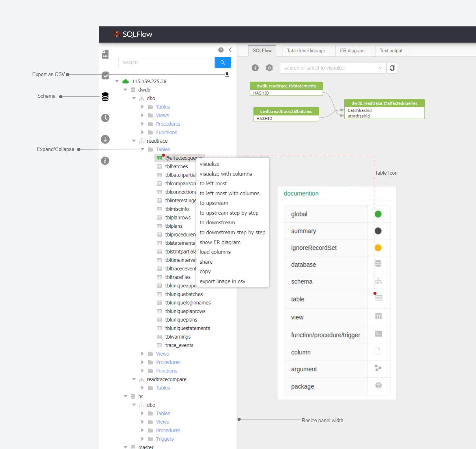Collapse the 115.159.225.38 server node

(117, 81)
